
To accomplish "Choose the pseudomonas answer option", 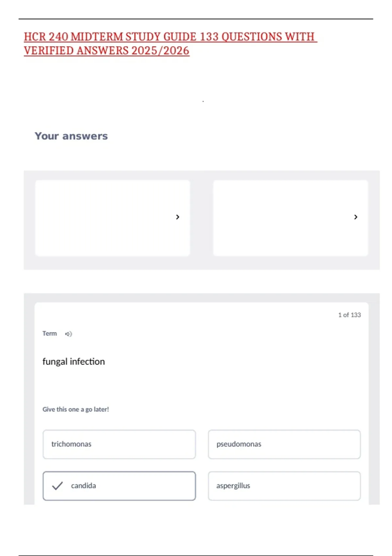I will click(x=284, y=444).
